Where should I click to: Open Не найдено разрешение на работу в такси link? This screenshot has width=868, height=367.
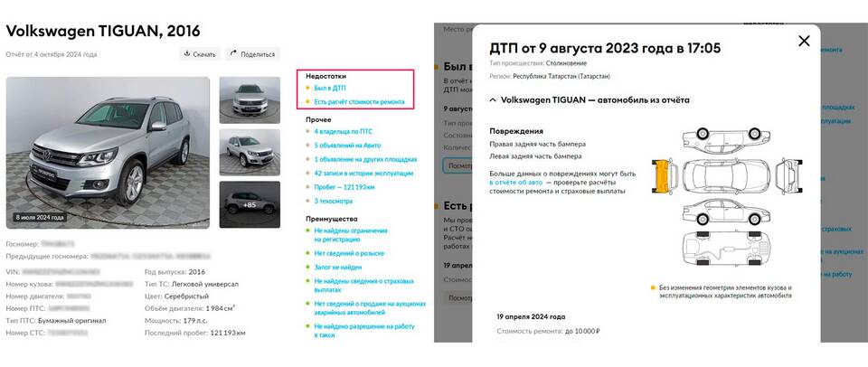364,331
